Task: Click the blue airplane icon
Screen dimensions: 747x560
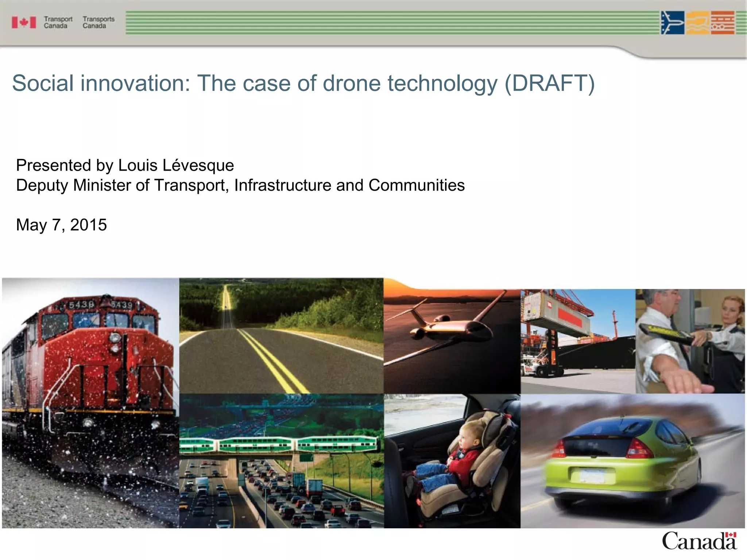Action: (672, 23)
